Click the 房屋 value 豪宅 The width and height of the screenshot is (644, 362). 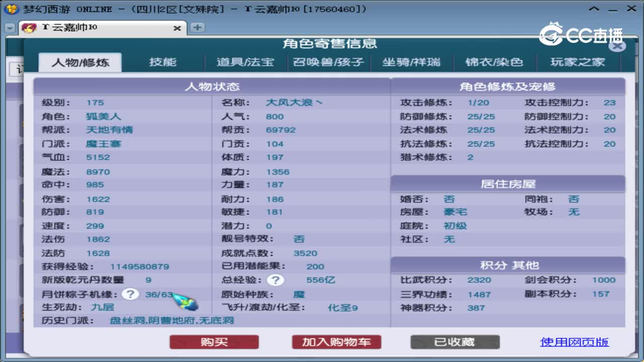tap(455, 212)
